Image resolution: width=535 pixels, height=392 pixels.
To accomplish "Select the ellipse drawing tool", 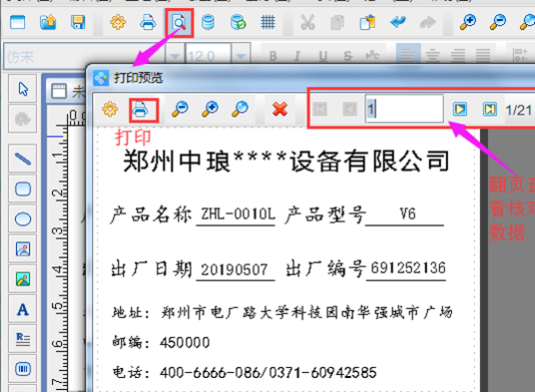I will coord(23,218).
